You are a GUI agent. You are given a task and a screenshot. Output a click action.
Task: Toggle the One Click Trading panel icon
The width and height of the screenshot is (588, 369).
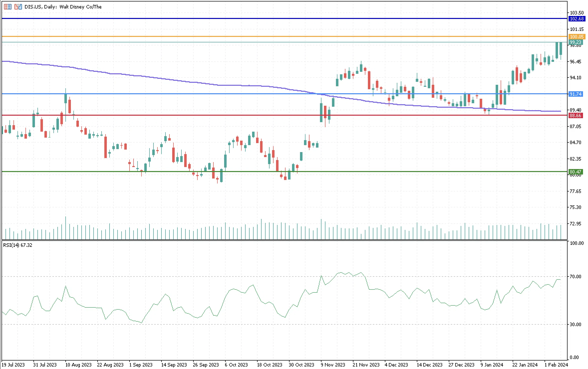pyautogui.click(x=18, y=7)
